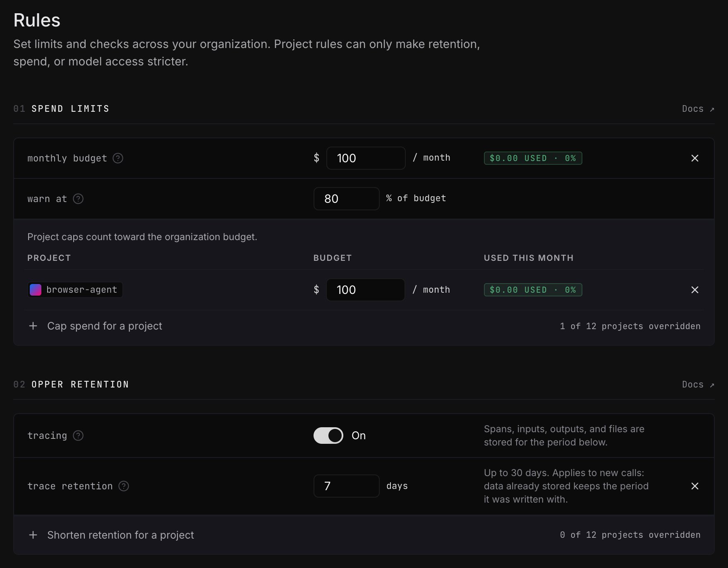Viewport: 728px width, 568px height.
Task: Show help icon beside tracing label
Action: point(78,436)
